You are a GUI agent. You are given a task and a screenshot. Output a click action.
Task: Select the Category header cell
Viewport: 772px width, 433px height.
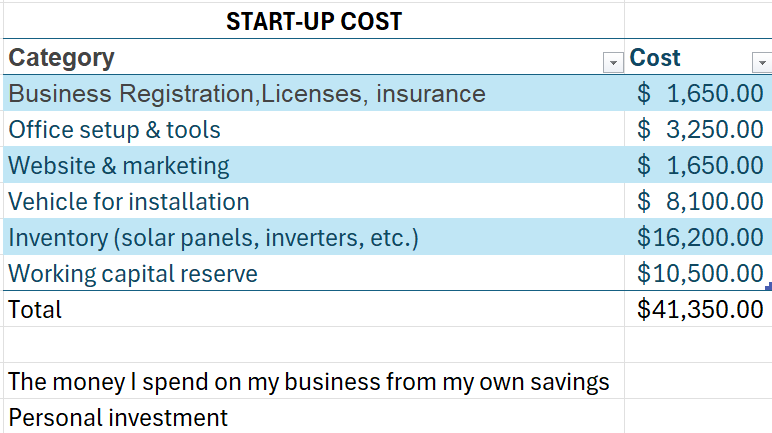(300, 58)
